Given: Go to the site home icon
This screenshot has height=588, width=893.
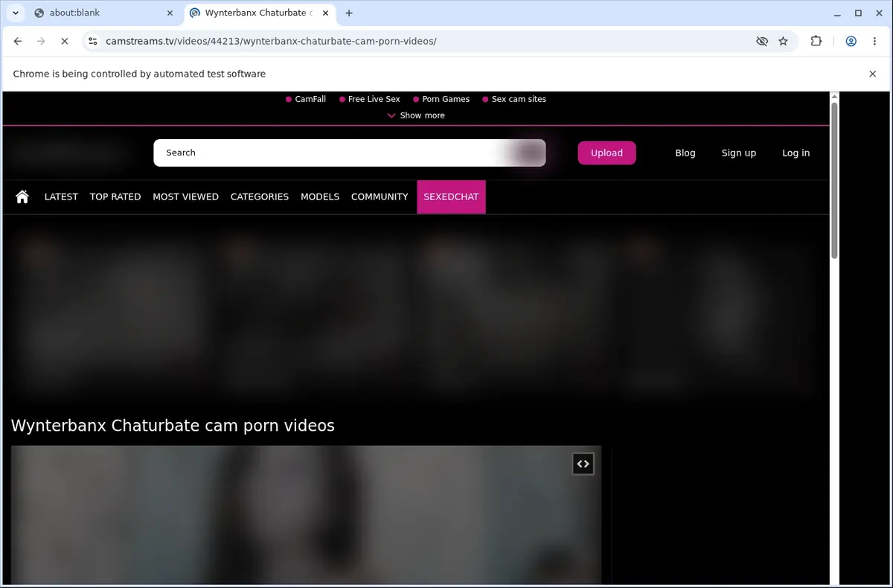Looking at the screenshot, I should point(22,196).
